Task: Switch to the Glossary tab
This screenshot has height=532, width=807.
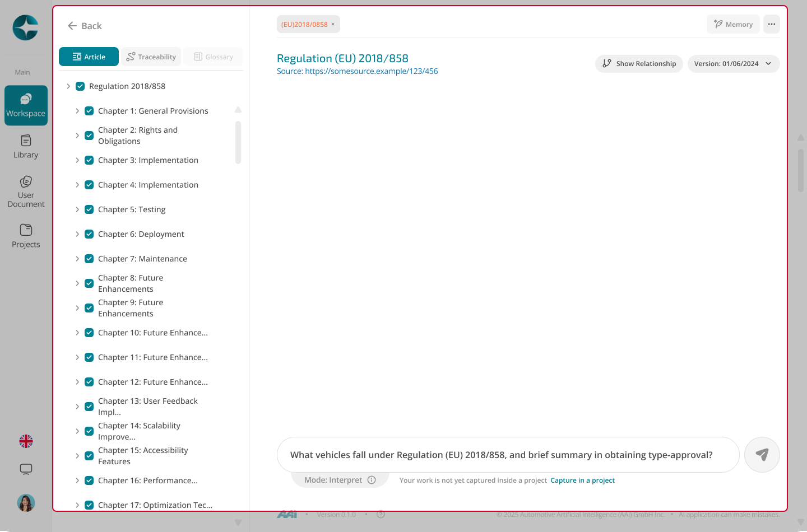Action: 214,57
